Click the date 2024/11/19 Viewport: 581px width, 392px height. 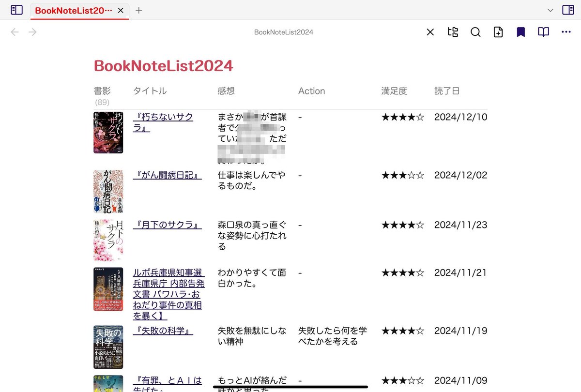pyautogui.click(x=460, y=331)
